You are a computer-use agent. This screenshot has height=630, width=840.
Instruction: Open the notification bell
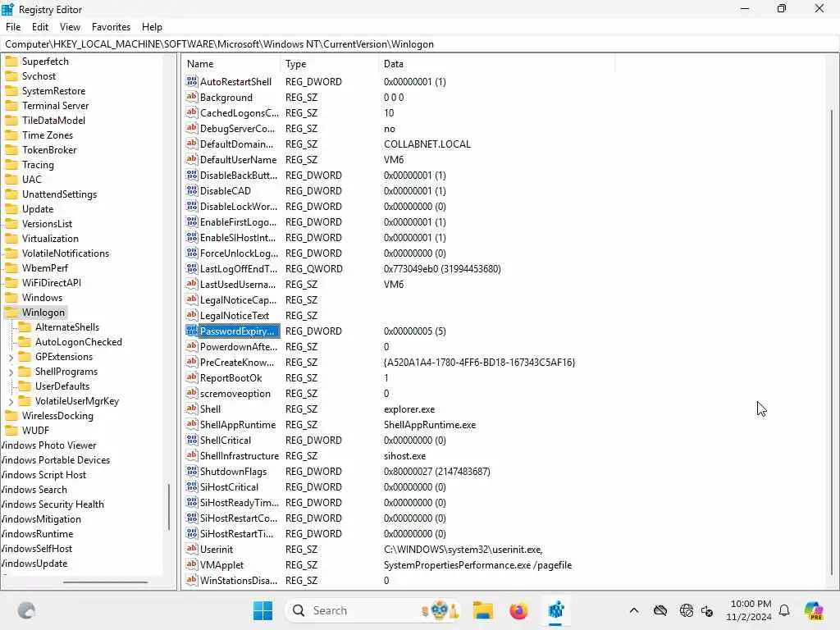point(784,610)
